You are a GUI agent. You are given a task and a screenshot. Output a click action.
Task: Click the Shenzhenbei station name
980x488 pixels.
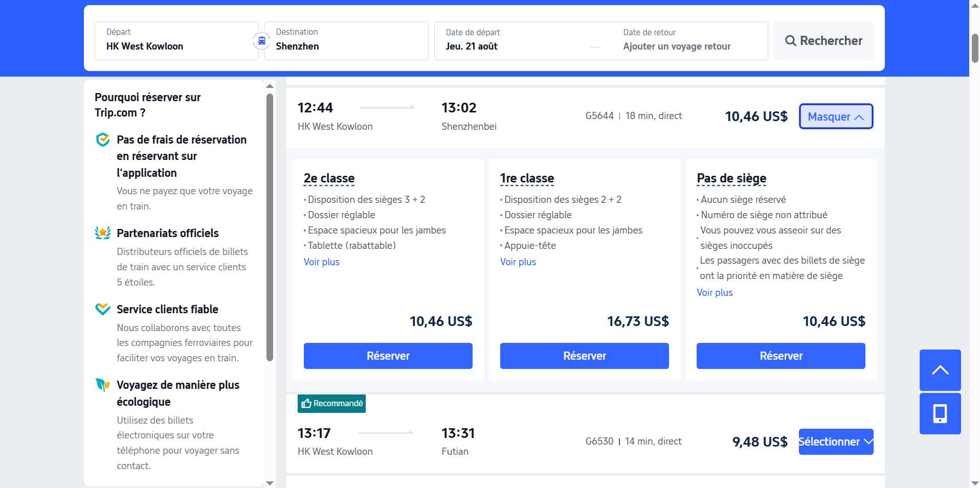(469, 126)
